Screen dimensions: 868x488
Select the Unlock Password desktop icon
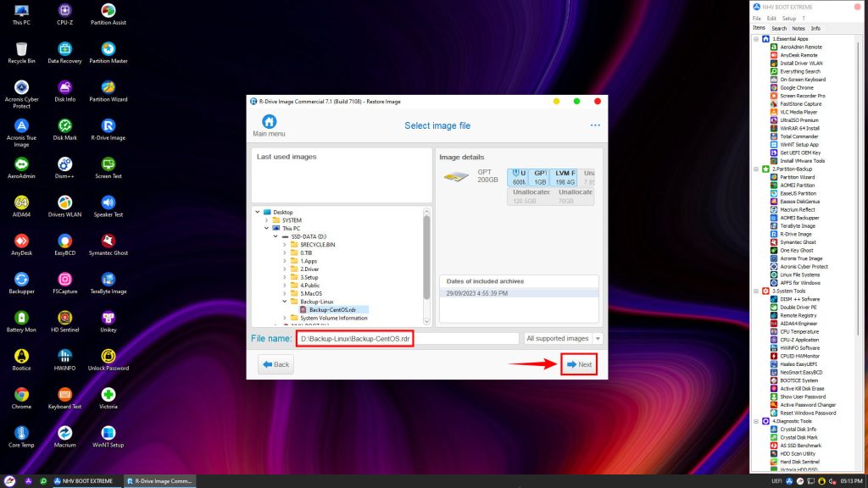[x=108, y=360]
